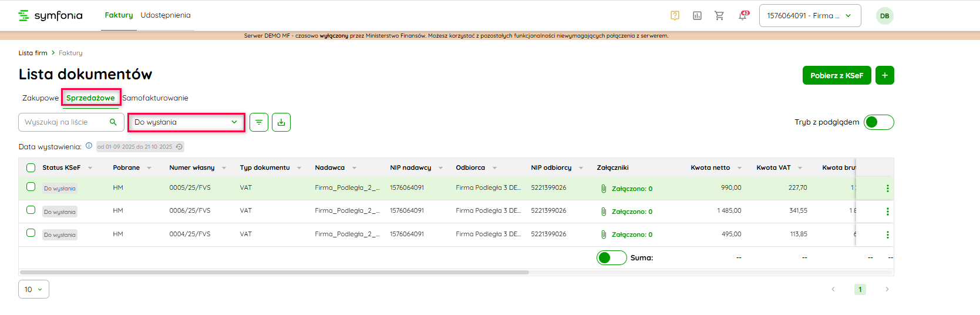The height and width of the screenshot is (315, 980).
Task: Toggle the Suma switch
Action: coord(611,258)
